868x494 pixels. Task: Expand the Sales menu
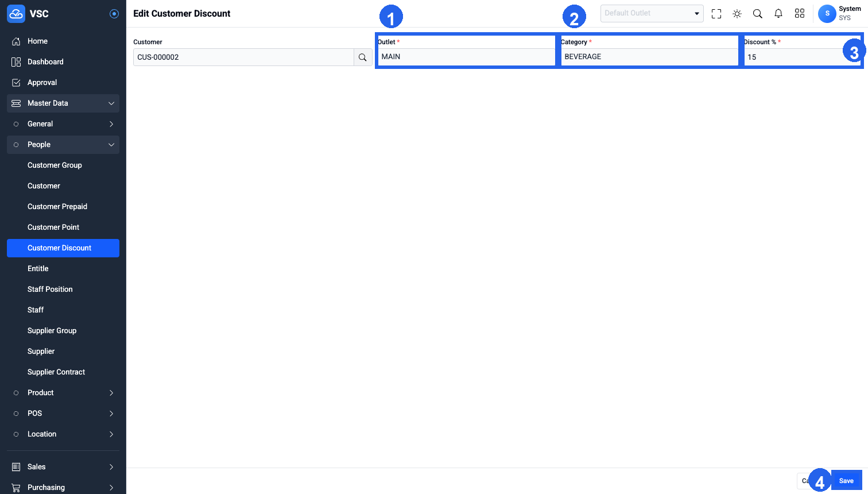tap(63, 467)
